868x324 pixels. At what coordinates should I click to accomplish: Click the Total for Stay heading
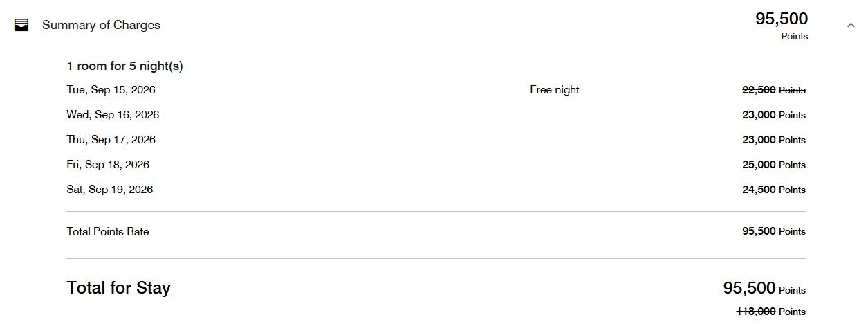coord(118,288)
